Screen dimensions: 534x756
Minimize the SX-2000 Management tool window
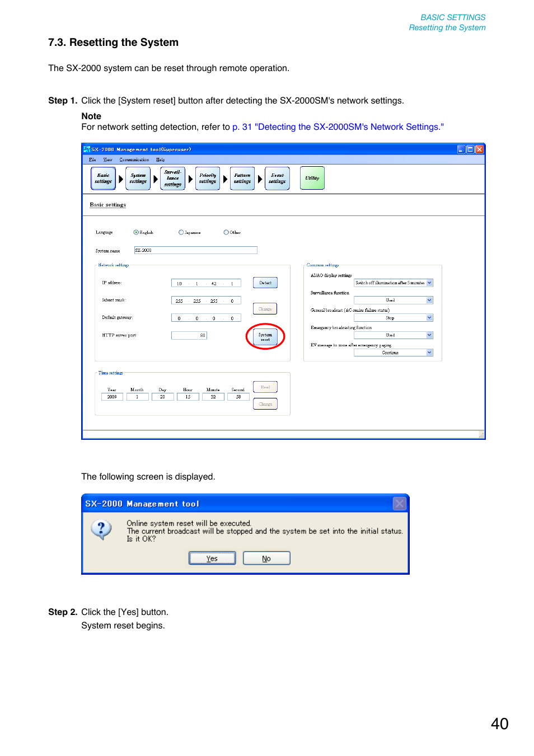[x=461, y=149]
